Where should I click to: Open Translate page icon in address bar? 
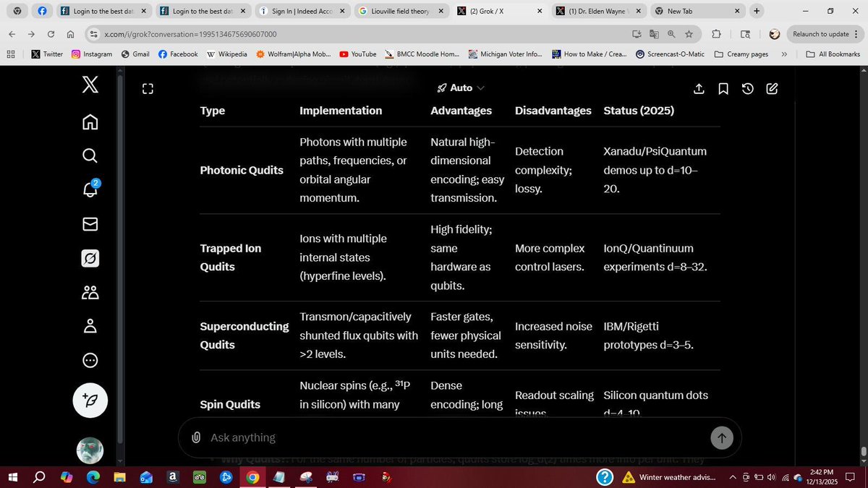[x=654, y=34]
